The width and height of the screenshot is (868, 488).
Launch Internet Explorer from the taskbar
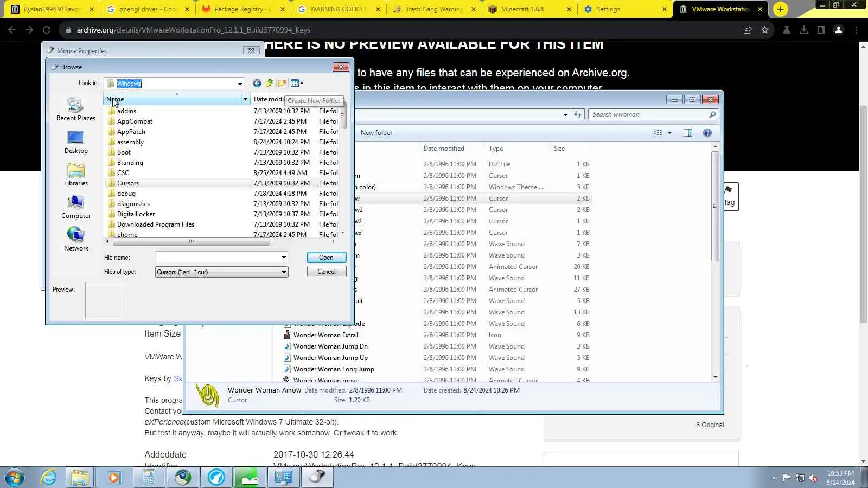pyautogui.click(x=49, y=477)
